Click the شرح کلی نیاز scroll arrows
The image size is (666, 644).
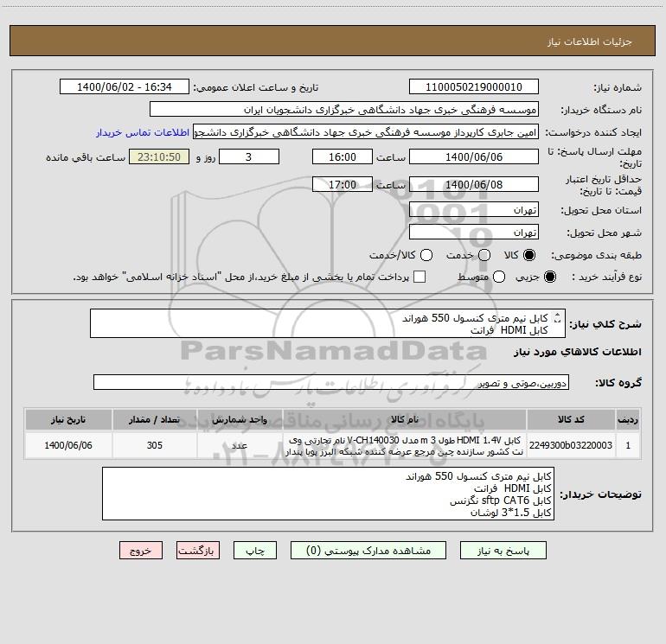558,317
